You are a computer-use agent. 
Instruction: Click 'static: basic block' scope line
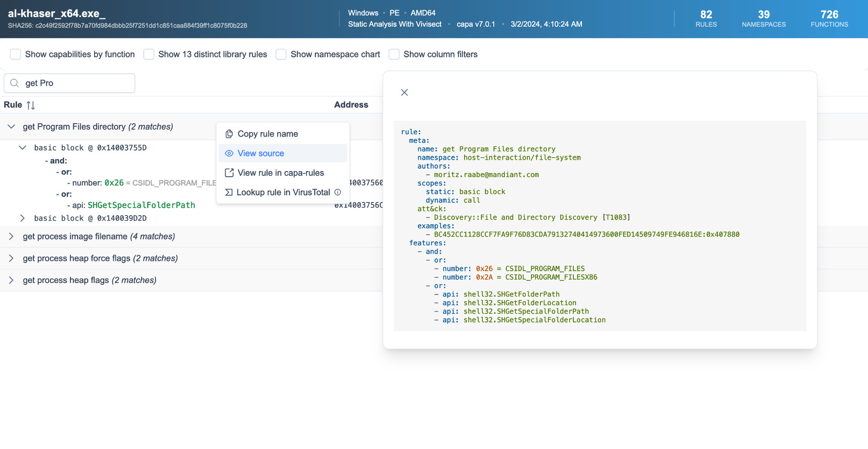(466, 192)
